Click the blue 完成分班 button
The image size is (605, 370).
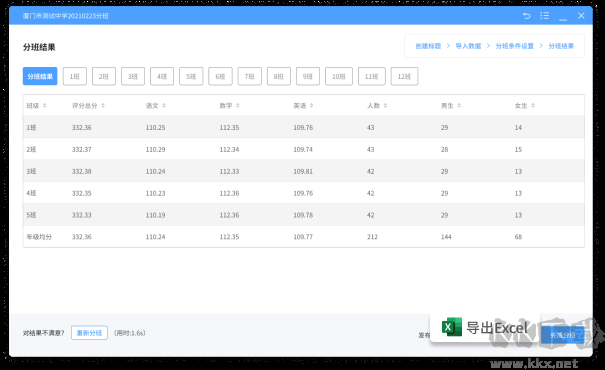(563, 335)
